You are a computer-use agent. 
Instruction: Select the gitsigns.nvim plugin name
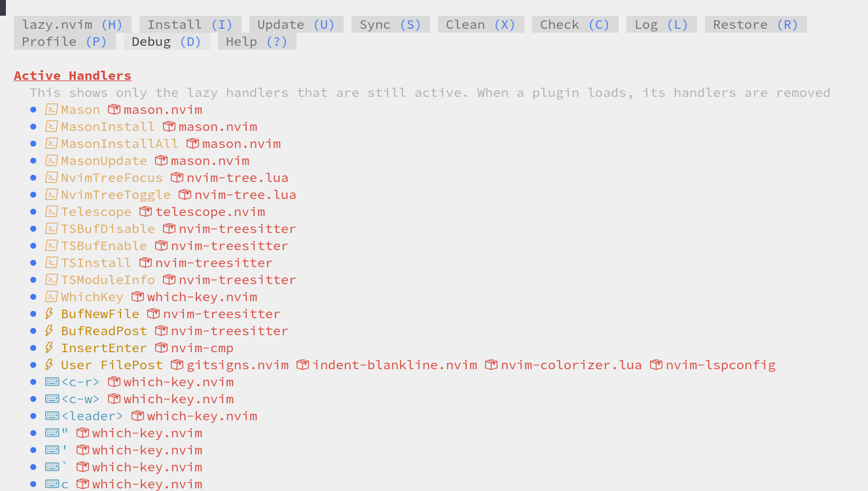click(238, 365)
